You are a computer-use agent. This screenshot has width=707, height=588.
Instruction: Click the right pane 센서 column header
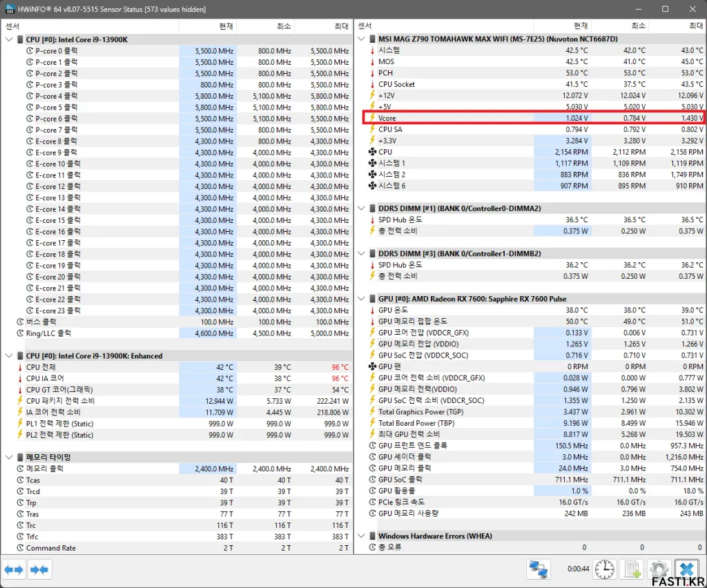pyautogui.click(x=444, y=26)
